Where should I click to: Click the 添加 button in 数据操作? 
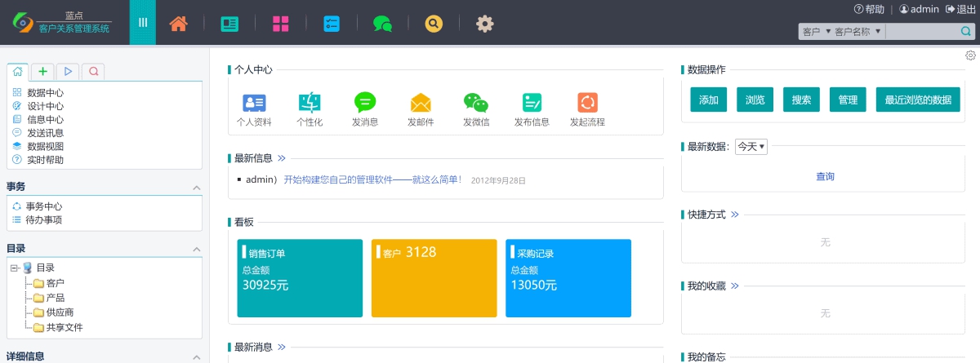tap(708, 100)
